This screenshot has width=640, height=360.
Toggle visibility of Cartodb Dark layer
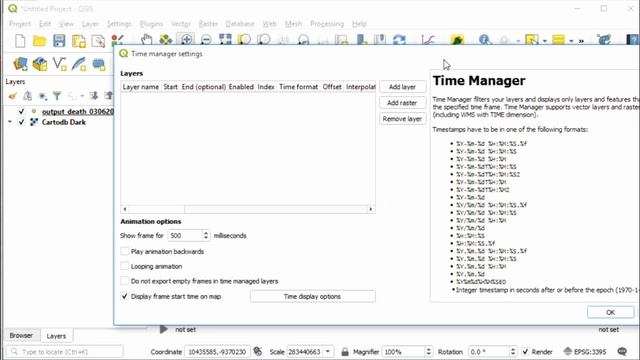click(22, 122)
